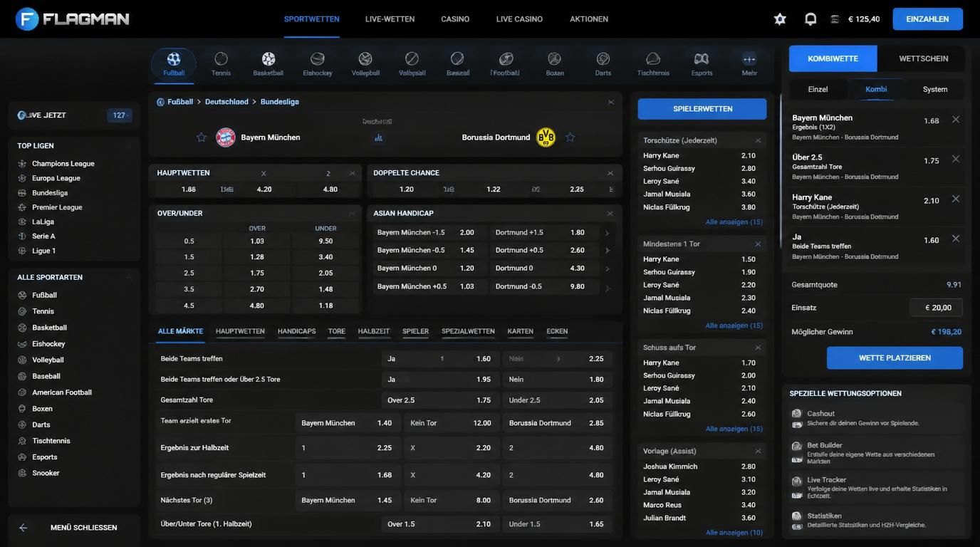This screenshot has height=547, width=980.
Task: Collapse the Asian Handicap section
Action: pyautogui.click(x=610, y=214)
